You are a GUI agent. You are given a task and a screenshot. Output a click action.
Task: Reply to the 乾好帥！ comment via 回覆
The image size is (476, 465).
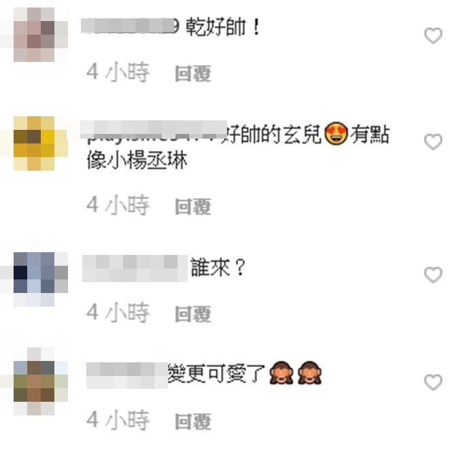point(193,73)
